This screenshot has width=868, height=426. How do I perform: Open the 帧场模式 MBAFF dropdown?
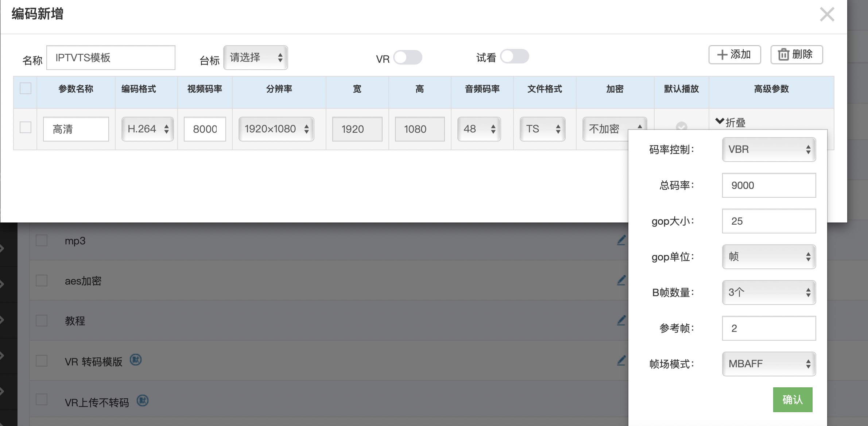click(x=769, y=364)
